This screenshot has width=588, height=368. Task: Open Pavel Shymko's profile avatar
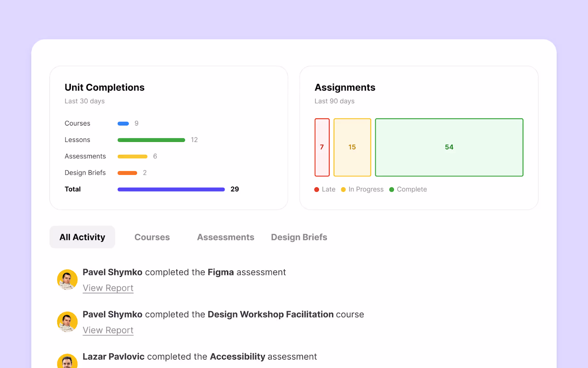coord(67,280)
